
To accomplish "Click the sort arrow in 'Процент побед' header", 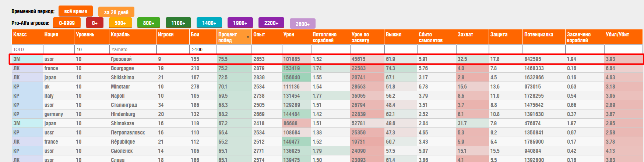I will pyautogui.click(x=248, y=37).
